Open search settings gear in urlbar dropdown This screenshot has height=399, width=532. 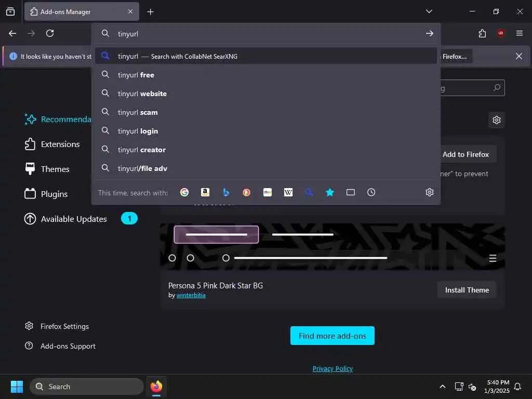click(x=430, y=192)
